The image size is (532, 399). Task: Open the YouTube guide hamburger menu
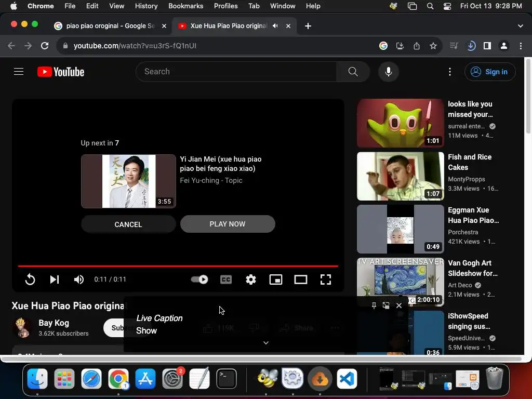[x=19, y=72]
